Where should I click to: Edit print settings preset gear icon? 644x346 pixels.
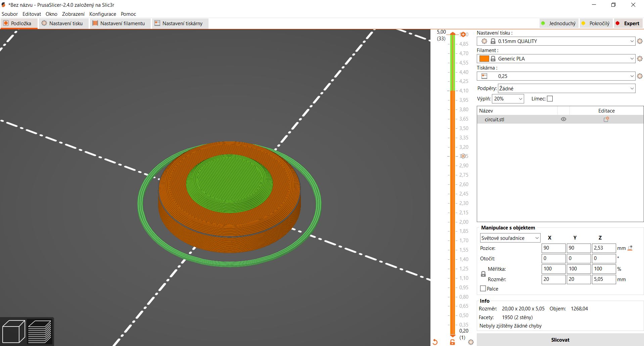click(x=640, y=41)
